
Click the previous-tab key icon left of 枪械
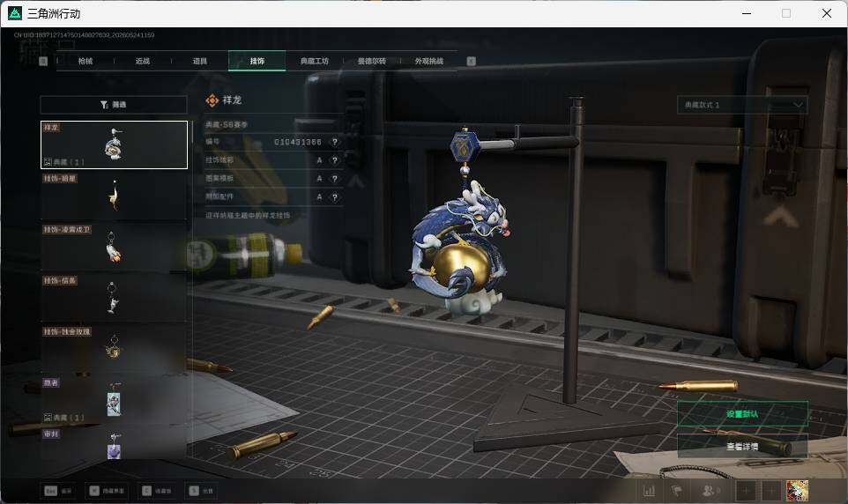(44, 61)
